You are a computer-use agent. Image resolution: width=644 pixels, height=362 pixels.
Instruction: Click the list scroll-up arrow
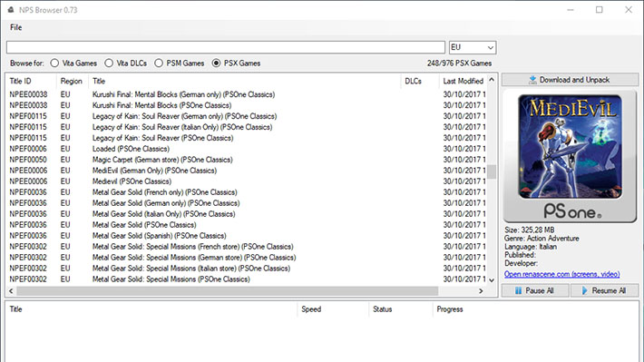point(492,80)
